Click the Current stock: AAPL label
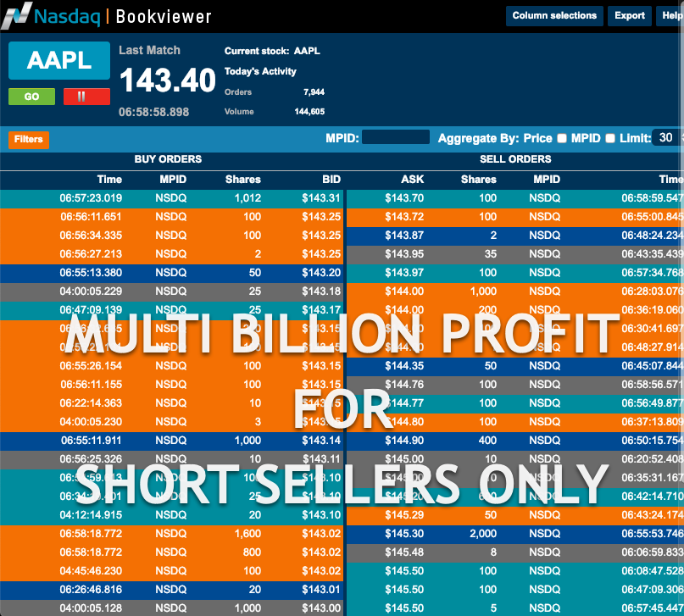Image resolution: width=684 pixels, height=616 pixels. [272, 51]
